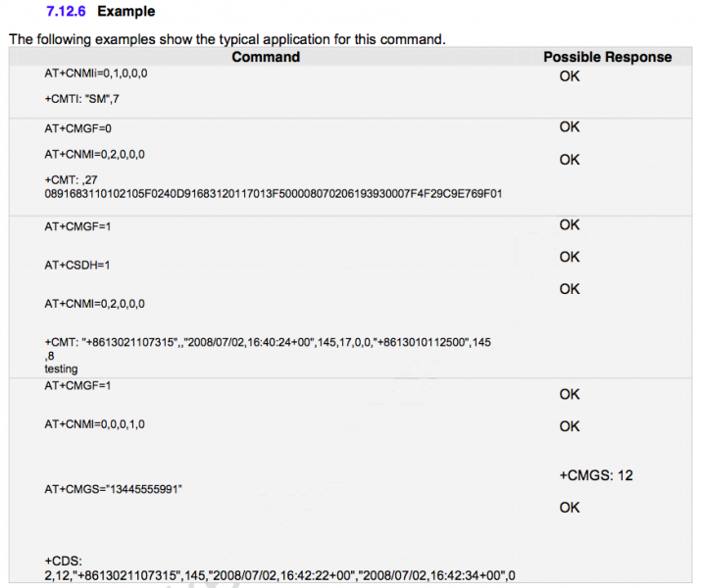The height and width of the screenshot is (588, 702).
Task: Click the AT+CNMI=0,0,0,1,0 command
Action: (94, 424)
